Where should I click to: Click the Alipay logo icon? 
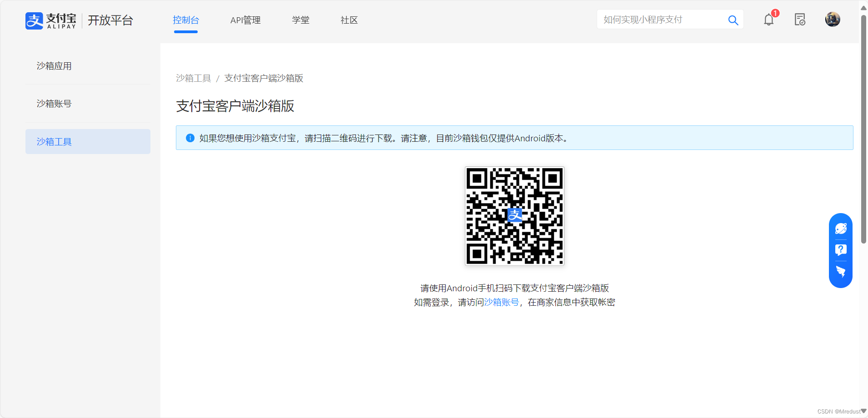click(x=34, y=20)
